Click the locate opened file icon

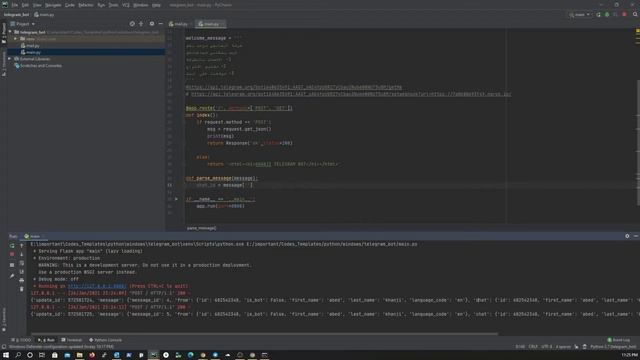[132, 24]
